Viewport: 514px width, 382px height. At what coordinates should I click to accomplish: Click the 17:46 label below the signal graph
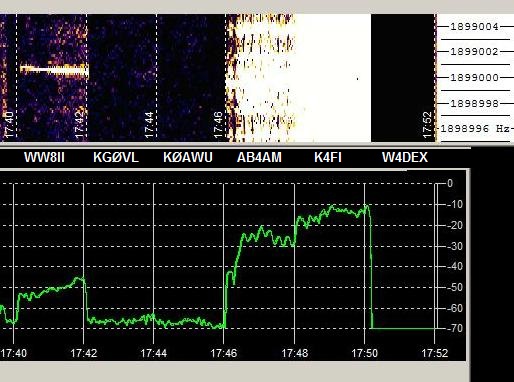coord(224,353)
